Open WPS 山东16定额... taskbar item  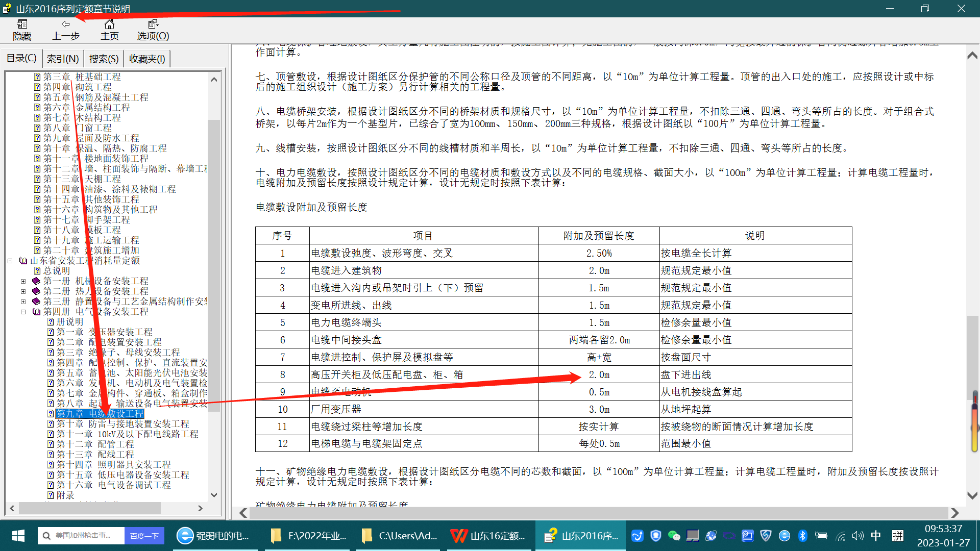coord(488,536)
